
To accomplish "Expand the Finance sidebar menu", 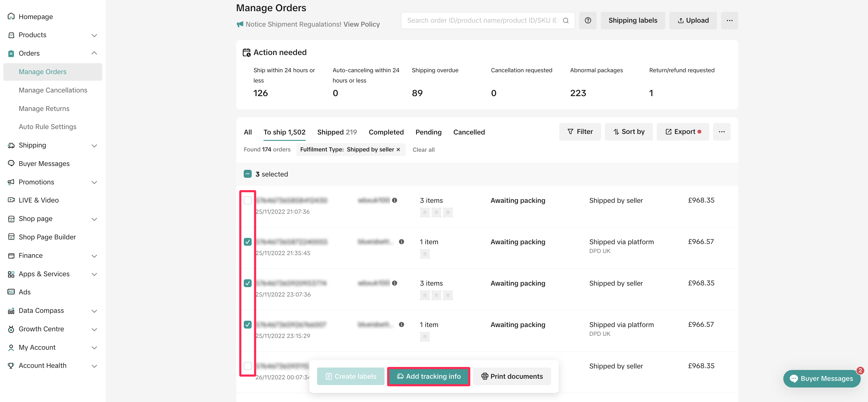I will tap(94, 256).
